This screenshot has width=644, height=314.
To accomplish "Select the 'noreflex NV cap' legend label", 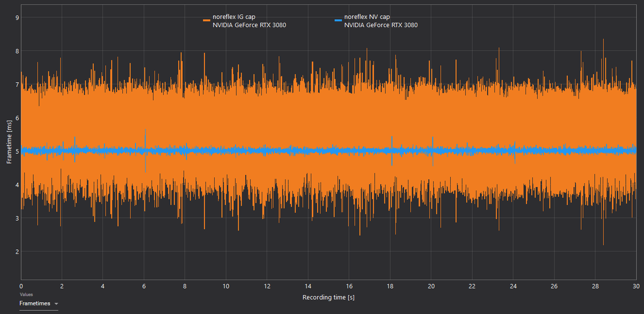I will 367,17.
